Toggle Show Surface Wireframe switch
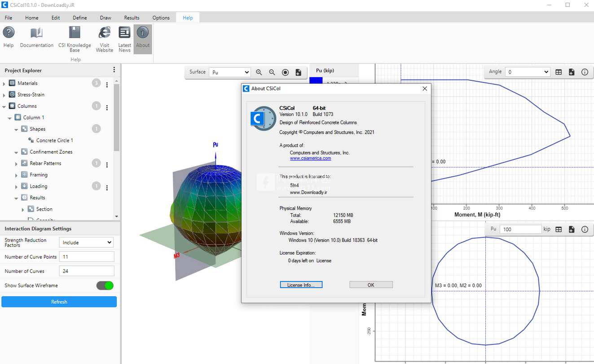The image size is (594, 364). pos(105,285)
